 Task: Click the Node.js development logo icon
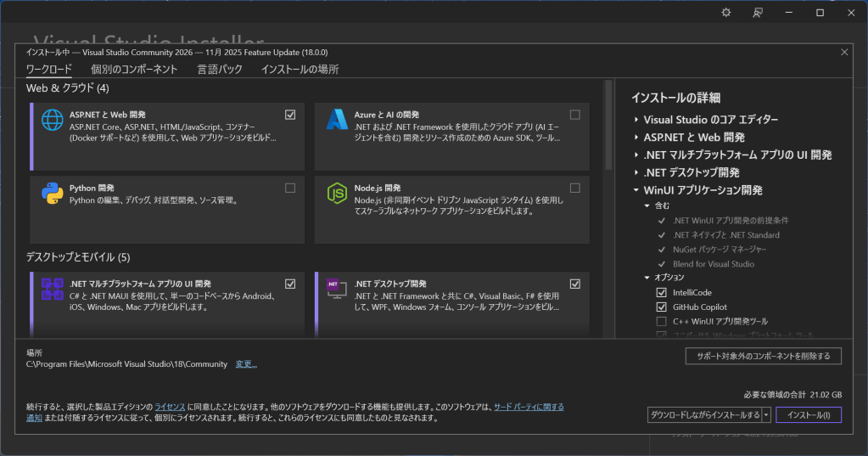coord(337,194)
